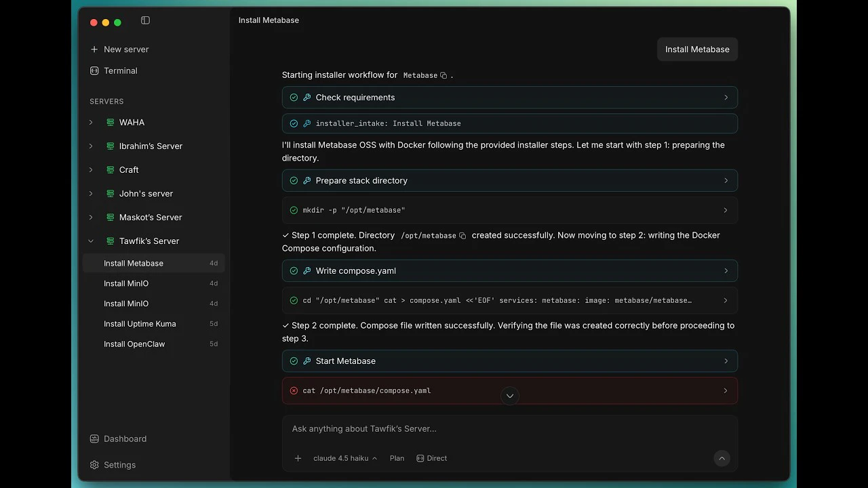Copy the Metabase name with the copy icon
The width and height of the screenshot is (868, 488).
443,75
